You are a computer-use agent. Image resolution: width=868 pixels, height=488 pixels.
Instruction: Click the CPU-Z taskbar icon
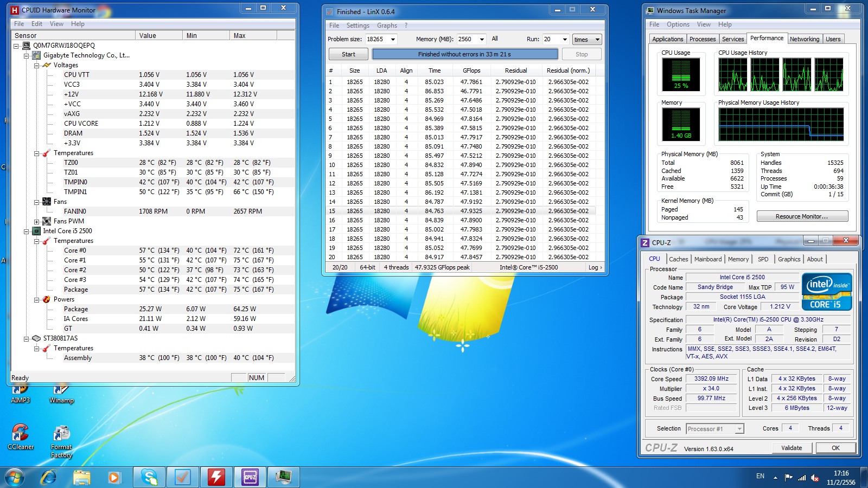(x=250, y=477)
